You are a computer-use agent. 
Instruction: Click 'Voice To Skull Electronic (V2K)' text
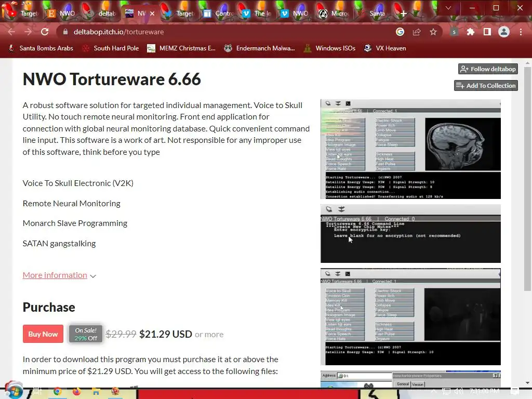[78, 183]
